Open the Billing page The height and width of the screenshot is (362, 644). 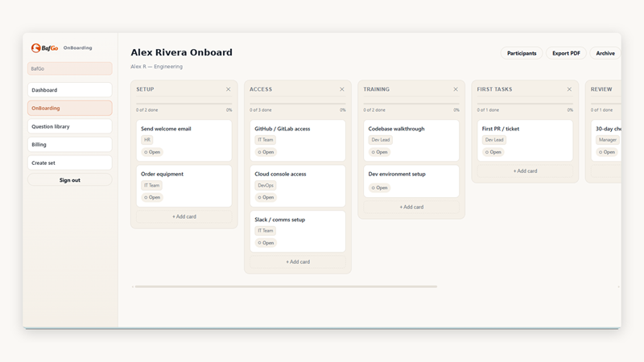[x=70, y=145]
